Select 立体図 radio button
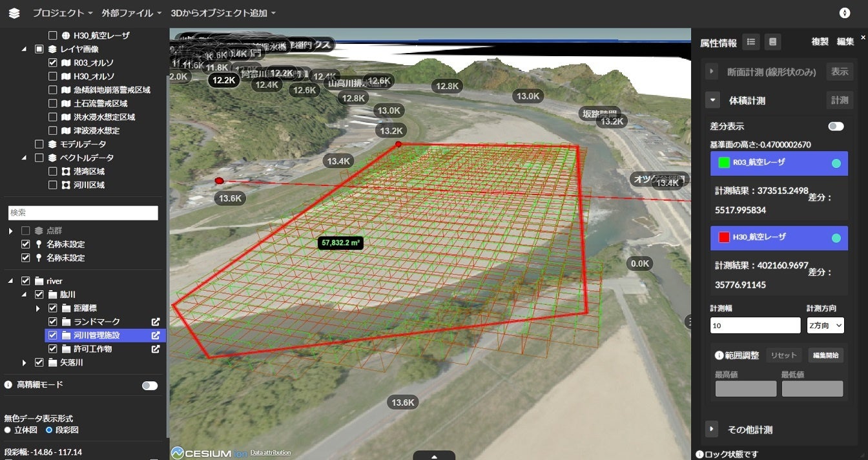 click(x=8, y=430)
